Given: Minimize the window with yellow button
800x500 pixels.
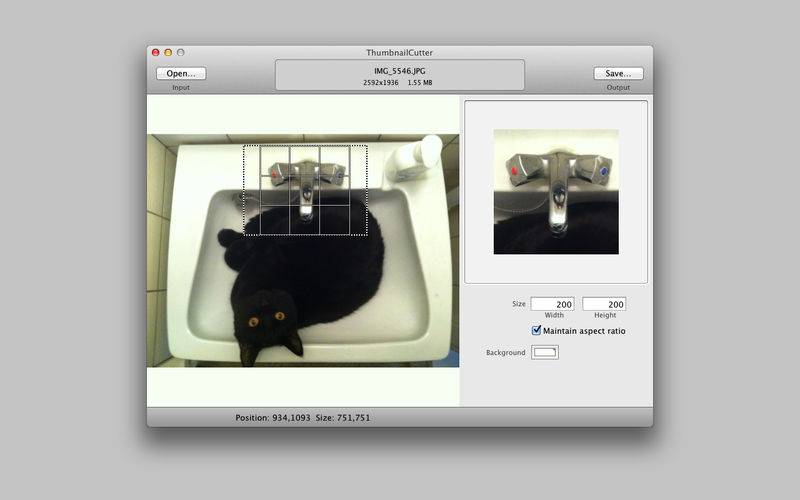Looking at the screenshot, I should [x=168, y=52].
